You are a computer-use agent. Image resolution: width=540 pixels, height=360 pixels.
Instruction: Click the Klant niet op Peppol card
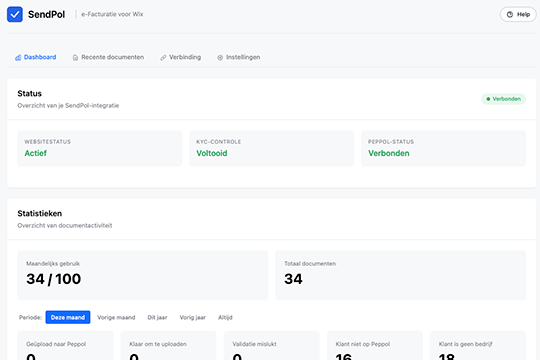[375, 346]
